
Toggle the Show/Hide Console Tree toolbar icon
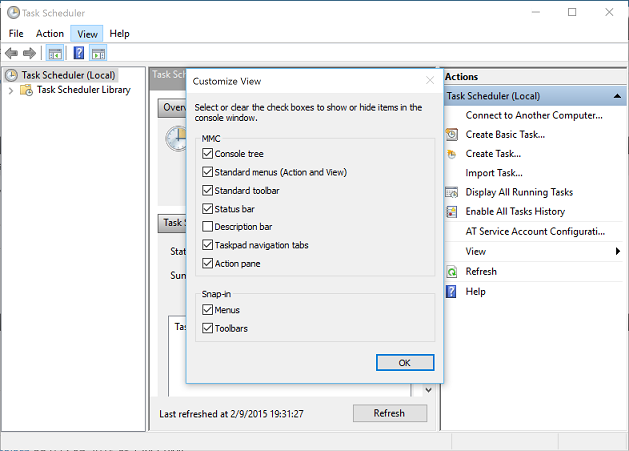pyautogui.click(x=55, y=53)
